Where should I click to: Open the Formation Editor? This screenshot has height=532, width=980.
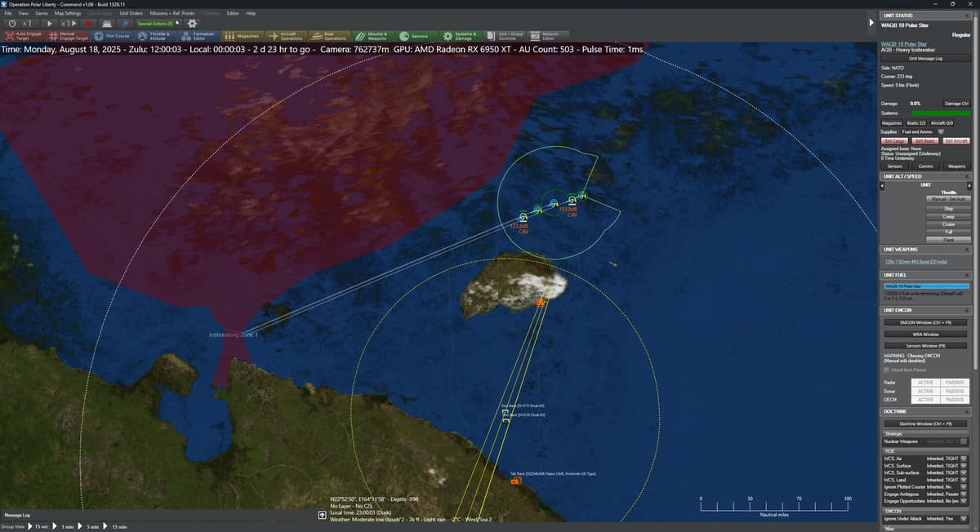click(198, 36)
